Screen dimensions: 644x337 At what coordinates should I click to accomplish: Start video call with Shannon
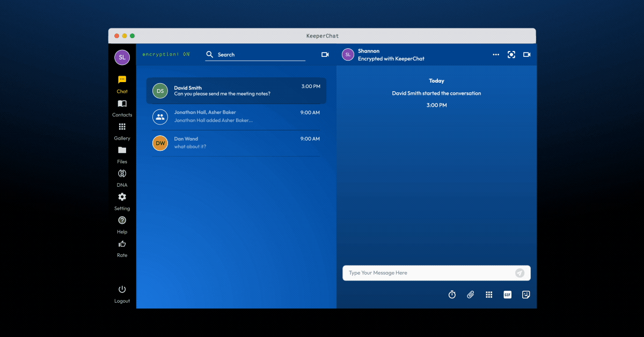point(526,55)
